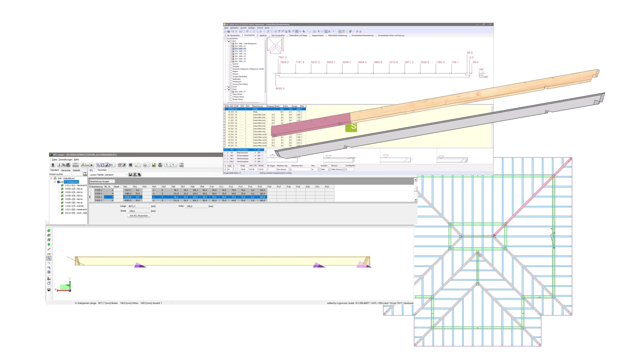Open the Einstellungen menu in BTL-viewer
The height and width of the screenshot is (362, 644).
pyautogui.click(x=65, y=160)
